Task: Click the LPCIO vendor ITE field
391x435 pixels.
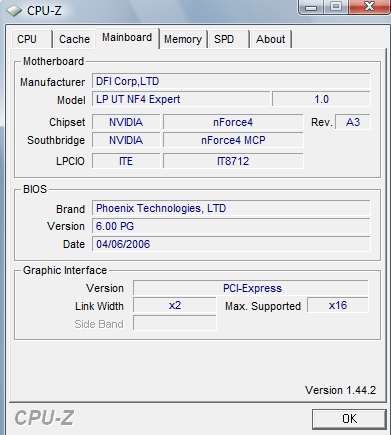Action: tap(126, 161)
